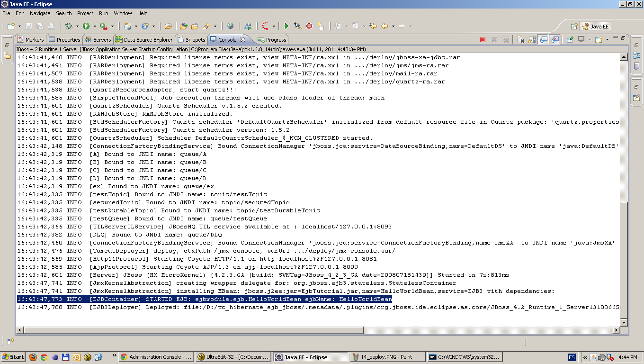Clear the Console output
The width and height of the screenshot is (644, 364).
point(520,40)
